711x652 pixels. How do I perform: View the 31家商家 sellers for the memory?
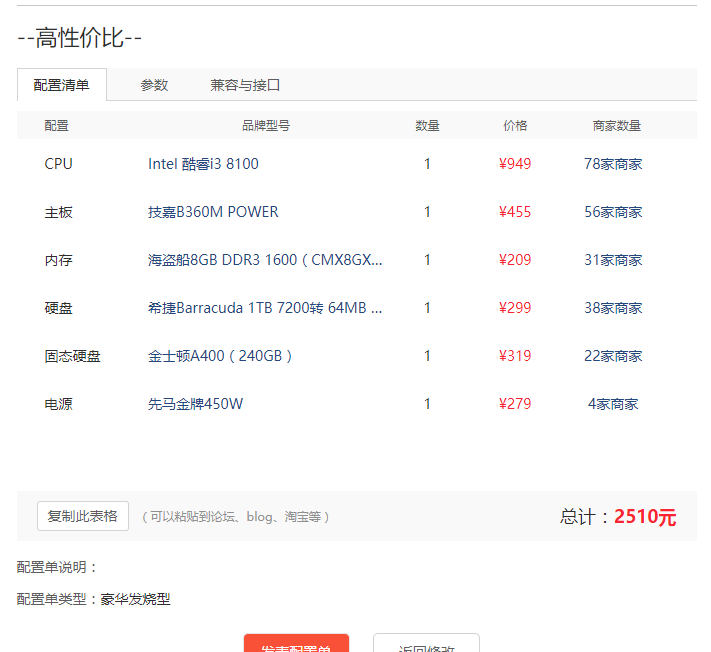[613, 260]
